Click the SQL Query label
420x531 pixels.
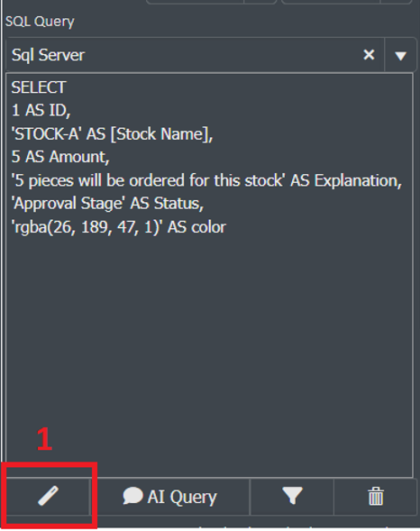pyautogui.click(x=40, y=22)
